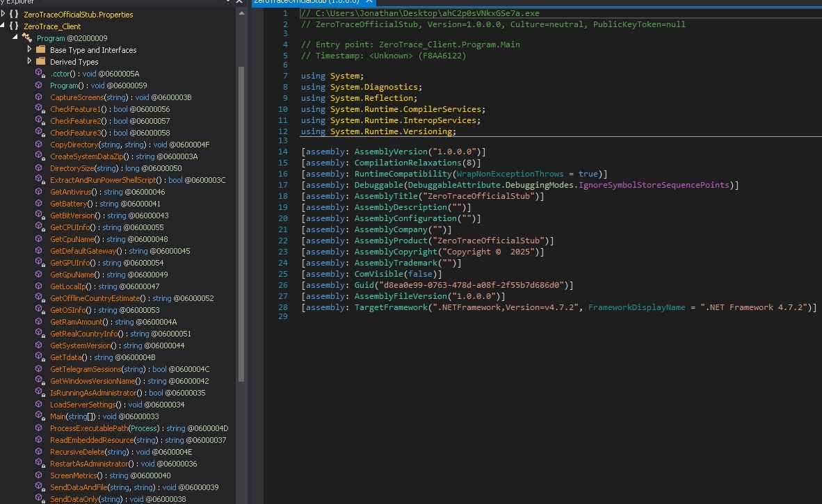This screenshot has width=822, height=504.
Task: Open the CheckFeature3 method
Action: click(110, 133)
